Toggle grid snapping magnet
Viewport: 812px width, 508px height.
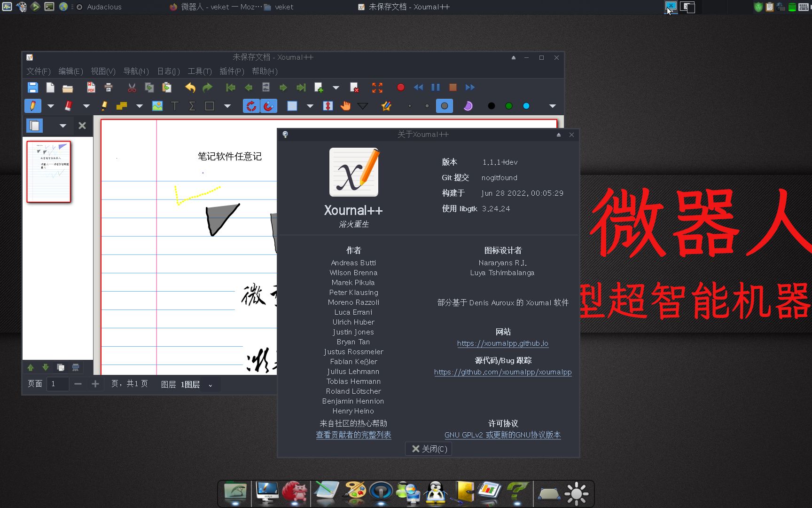pyautogui.click(x=268, y=106)
